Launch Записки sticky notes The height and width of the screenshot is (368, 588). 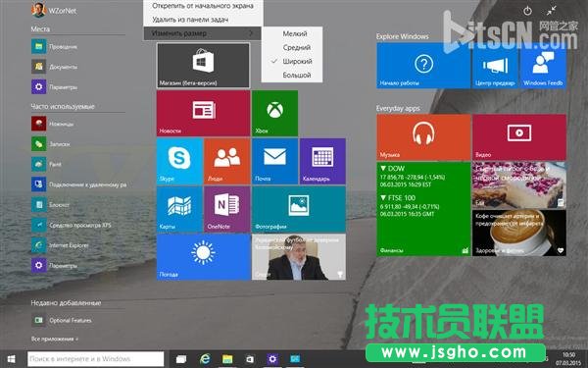51,144
